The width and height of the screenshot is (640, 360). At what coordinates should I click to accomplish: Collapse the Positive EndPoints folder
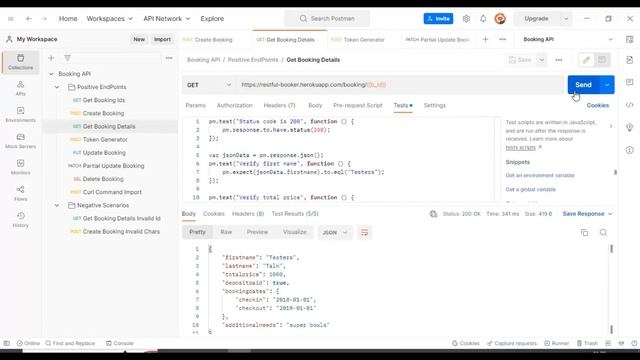pyautogui.click(x=57, y=87)
